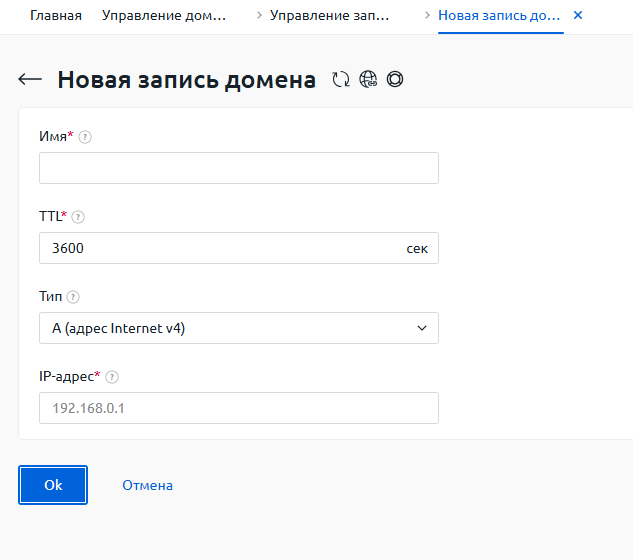Click the refresh icon beside the page title
Image resolution: width=633 pixels, height=560 pixels.
tap(341, 80)
